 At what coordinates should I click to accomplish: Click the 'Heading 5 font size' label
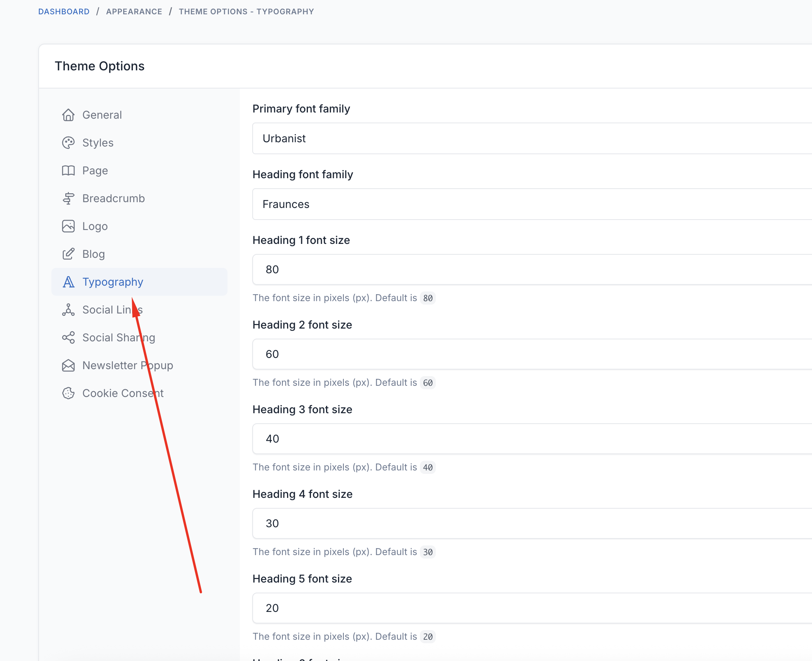pyautogui.click(x=302, y=579)
